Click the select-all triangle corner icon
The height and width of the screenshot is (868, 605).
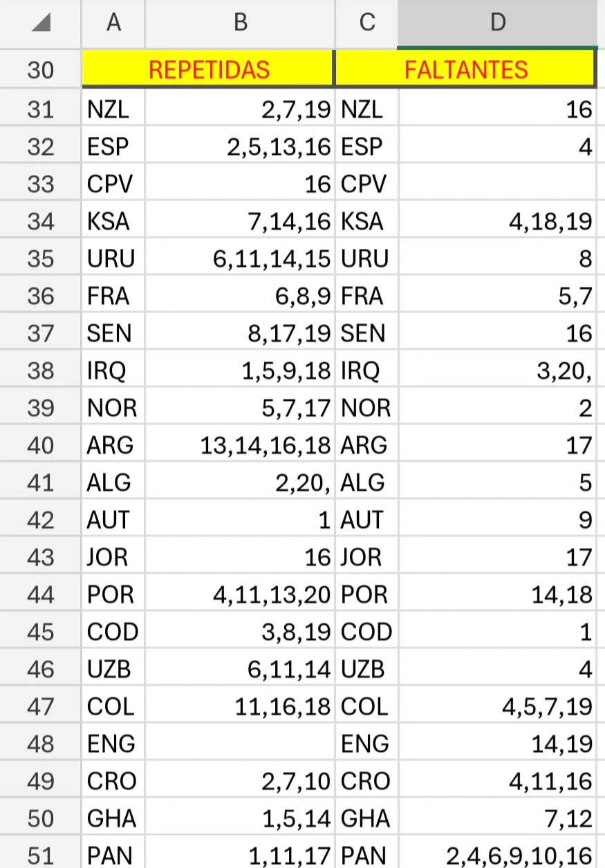coord(42,23)
